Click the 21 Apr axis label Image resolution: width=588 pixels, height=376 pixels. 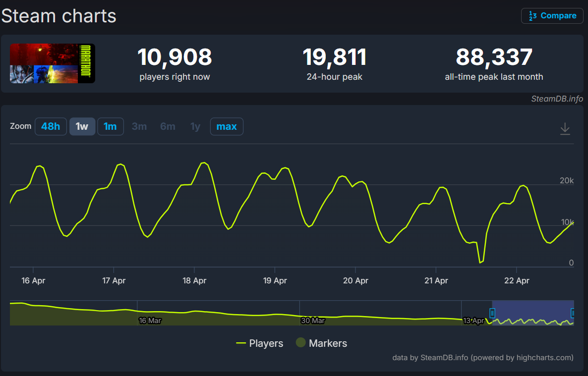[x=436, y=280]
